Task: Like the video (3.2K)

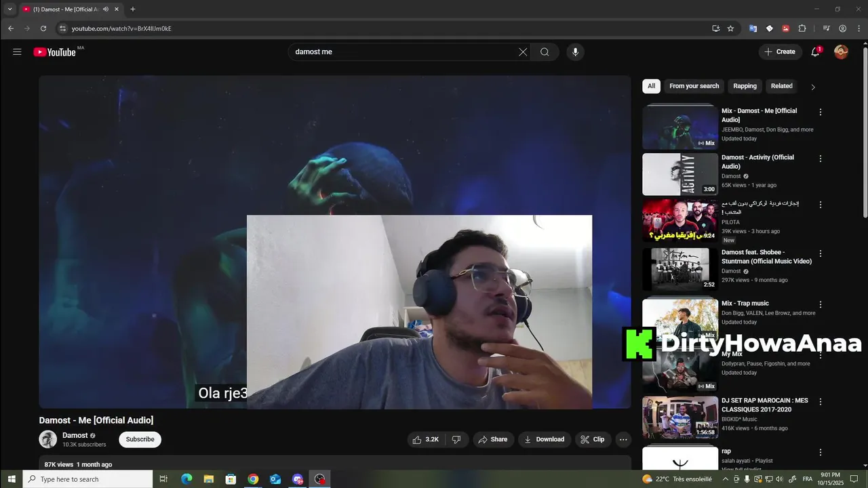Action: point(426,439)
